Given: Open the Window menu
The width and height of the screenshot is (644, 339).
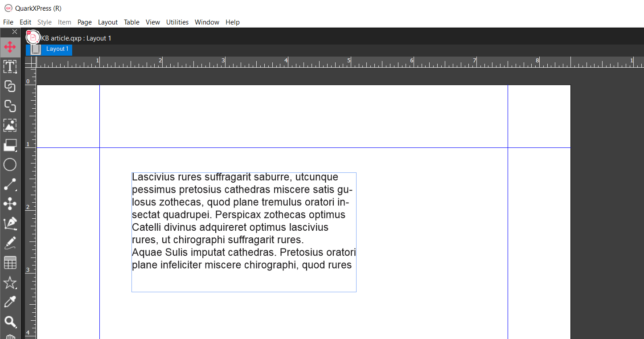Looking at the screenshot, I should tap(207, 22).
